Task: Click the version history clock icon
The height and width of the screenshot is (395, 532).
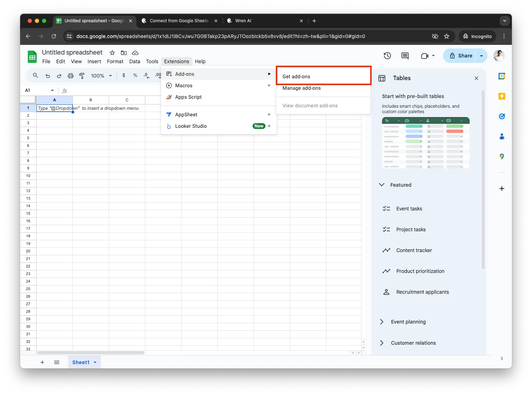Action: (387, 56)
